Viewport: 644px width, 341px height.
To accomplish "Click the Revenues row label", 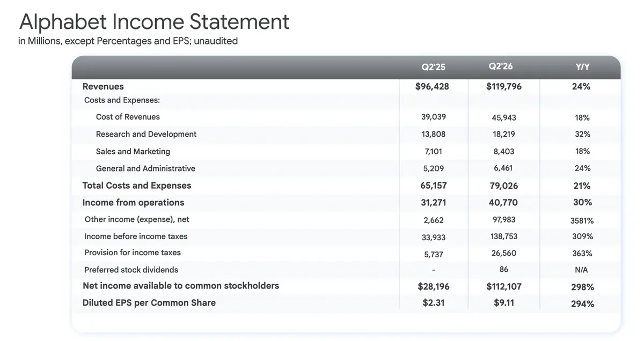I will (103, 86).
